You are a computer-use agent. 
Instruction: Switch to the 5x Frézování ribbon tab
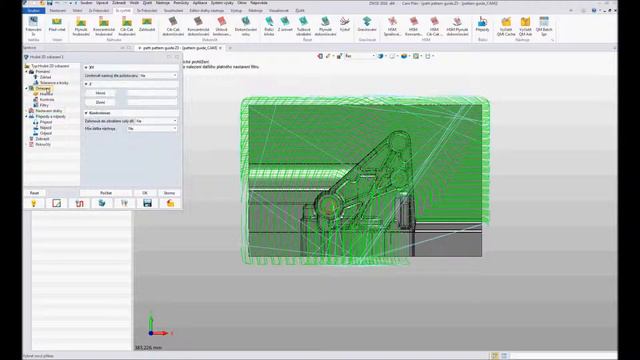[147, 11]
